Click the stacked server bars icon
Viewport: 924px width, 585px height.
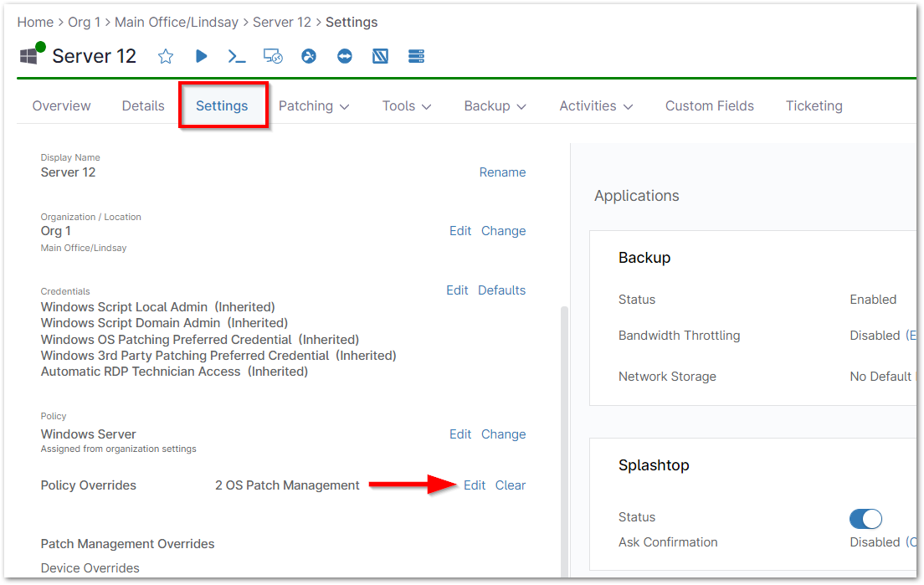click(x=416, y=56)
